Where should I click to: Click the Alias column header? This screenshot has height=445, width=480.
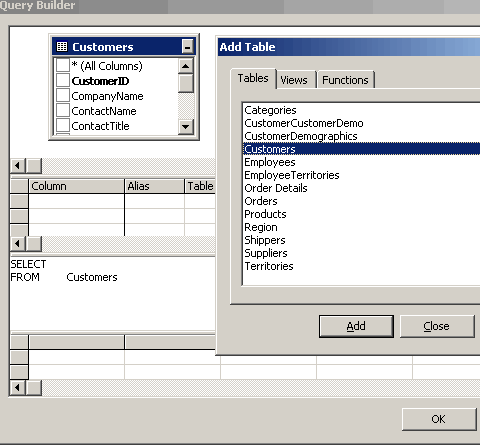[154, 186]
